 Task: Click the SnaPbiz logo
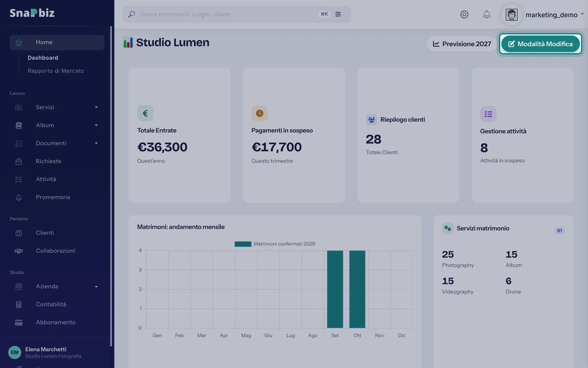pos(32,13)
